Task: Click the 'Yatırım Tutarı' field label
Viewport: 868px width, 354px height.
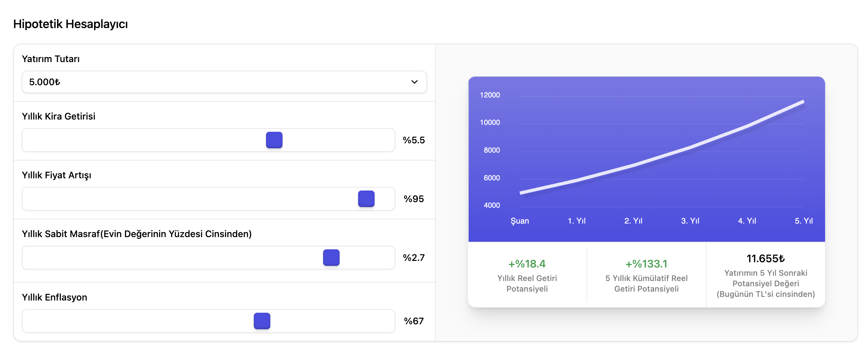Action: (50, 59)
